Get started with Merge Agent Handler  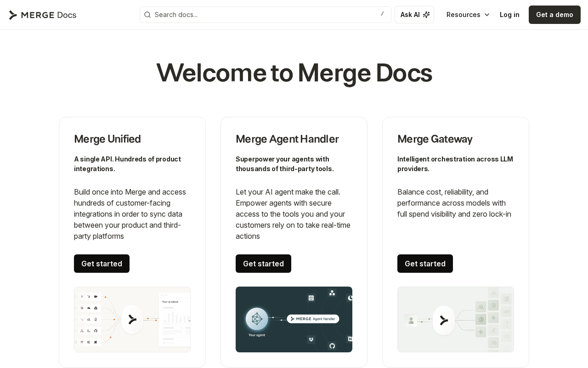(x=263, y=264)
